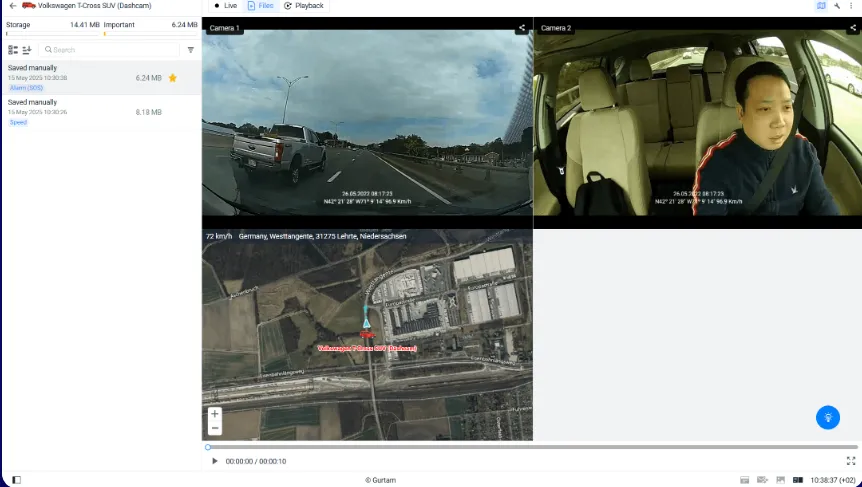
Task: Switch to the Playback tab
Action: (x=303, y=5)
